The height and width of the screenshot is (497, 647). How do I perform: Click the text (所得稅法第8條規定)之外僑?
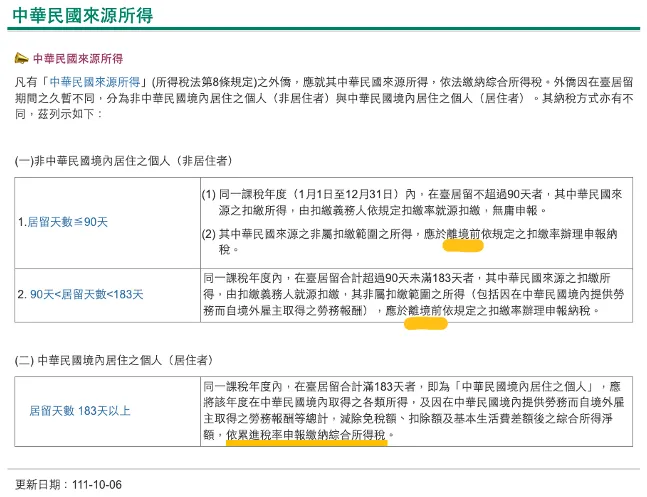pyautogui.click(x=222, y=82)
